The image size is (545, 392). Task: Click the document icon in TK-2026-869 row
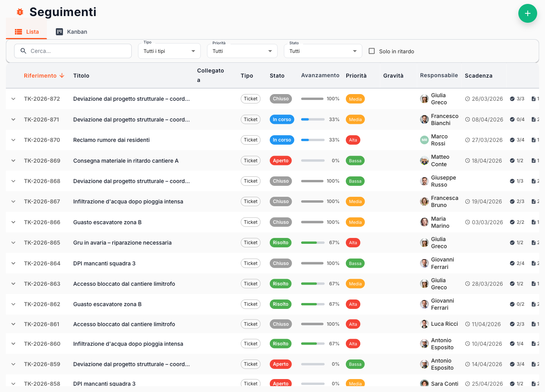click(533, 161)
